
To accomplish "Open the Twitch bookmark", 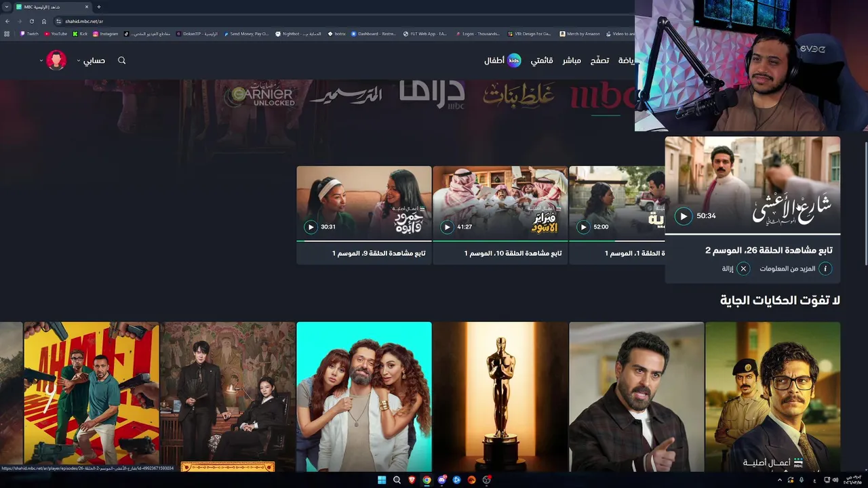I will click(x=29, y=33).
